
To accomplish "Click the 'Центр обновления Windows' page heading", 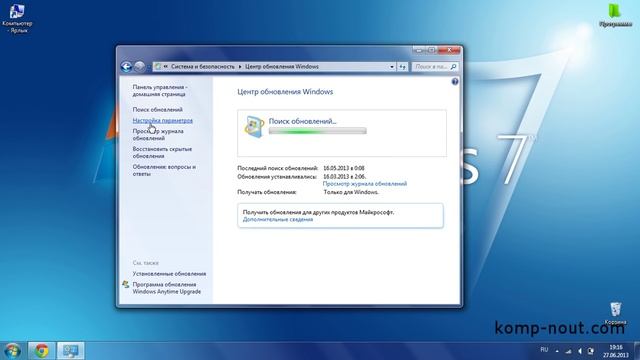I will pos(285,92).
